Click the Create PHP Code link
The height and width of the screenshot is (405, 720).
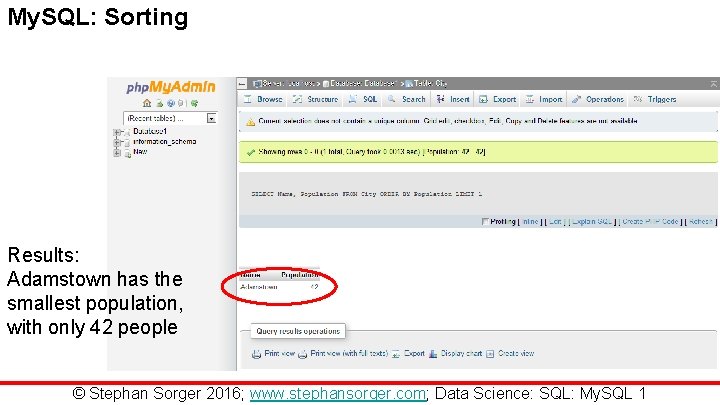click(650, 221)
